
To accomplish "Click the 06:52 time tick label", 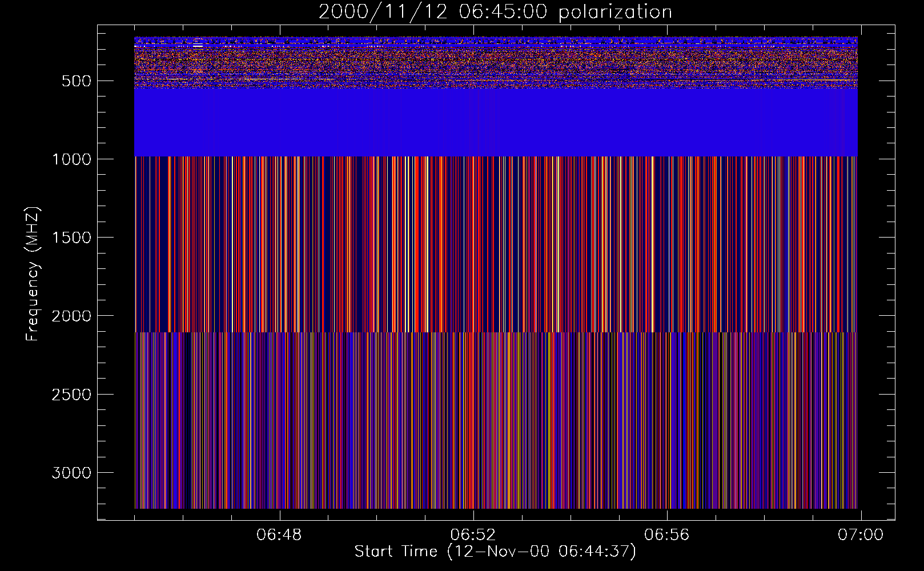I will click(473, 535).
